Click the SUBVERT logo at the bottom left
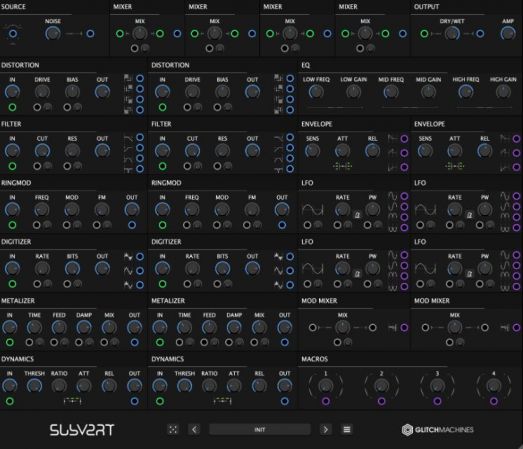 click(82, 430)
